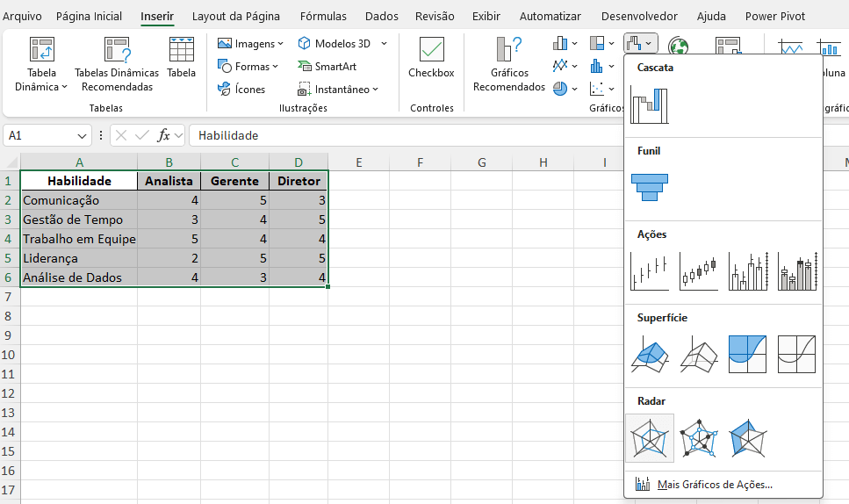Click Mais Gráficos de Ações link

(714, 484)
